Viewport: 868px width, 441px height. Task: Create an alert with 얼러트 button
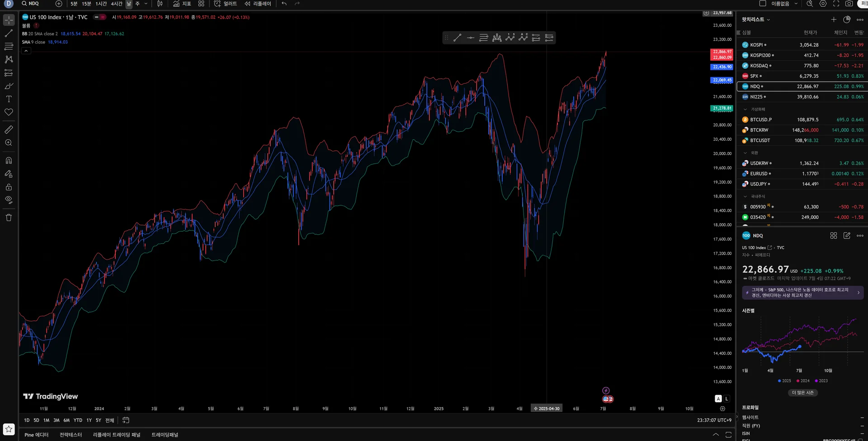225,4
